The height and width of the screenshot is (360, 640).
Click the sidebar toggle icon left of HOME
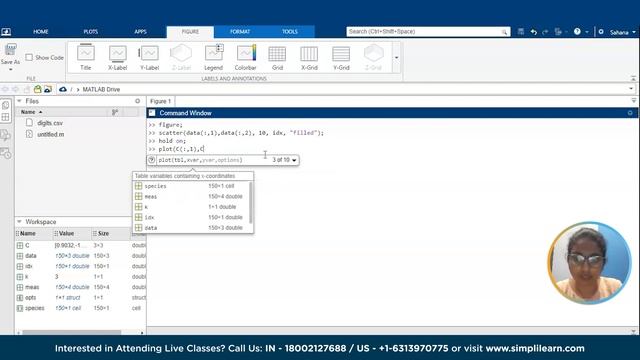6,32
